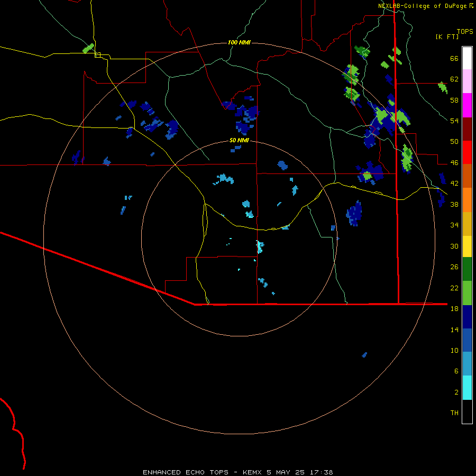
Task: Click the '14' legend value
Action: tap(454, 329)
